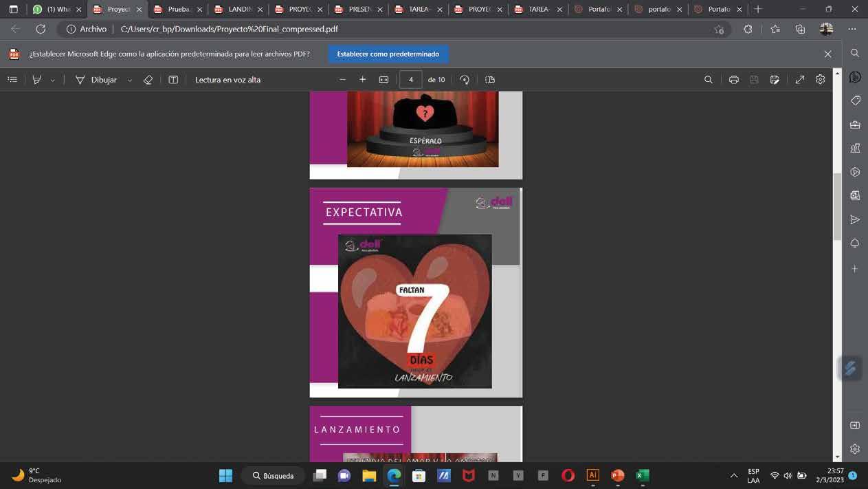Screen dimensions: 868x489
Task: Switch to WhatsApp tab
Action: click(58, 10)
